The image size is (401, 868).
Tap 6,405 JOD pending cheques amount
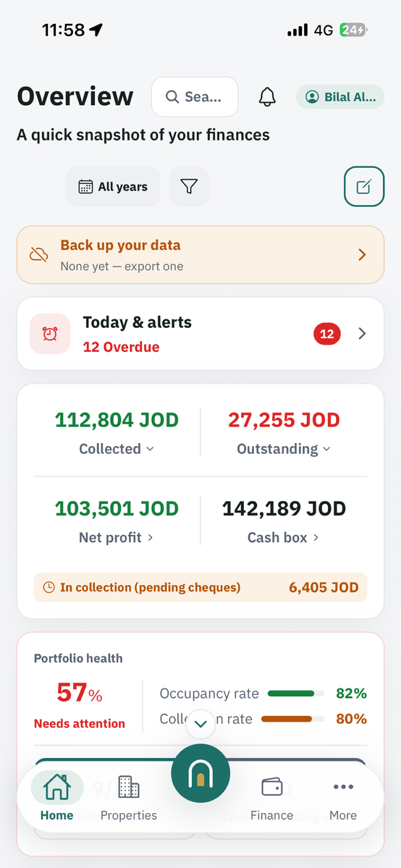point(324,587)
